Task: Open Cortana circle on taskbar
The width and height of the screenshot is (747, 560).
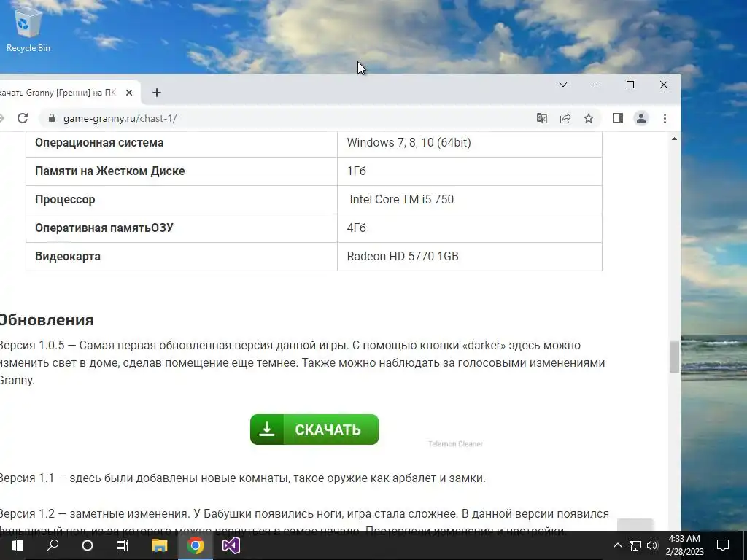Action: pos(88,545)
